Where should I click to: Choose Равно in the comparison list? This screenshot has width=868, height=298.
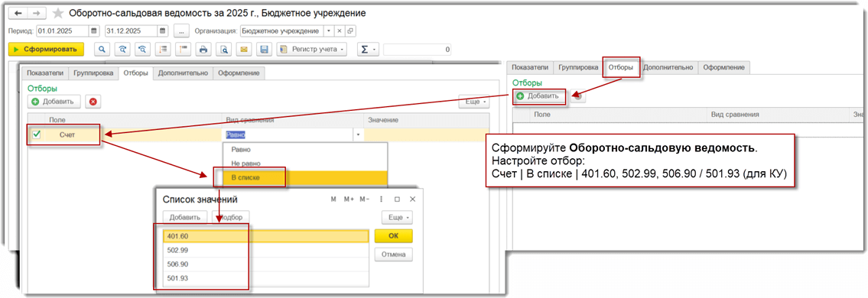tap(305, 149)
